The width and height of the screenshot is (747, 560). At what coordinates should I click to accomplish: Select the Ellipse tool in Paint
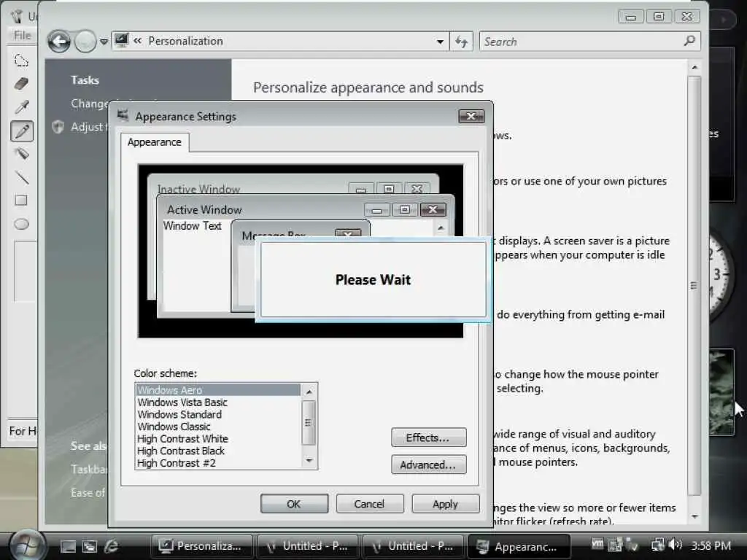click(21, 224)
